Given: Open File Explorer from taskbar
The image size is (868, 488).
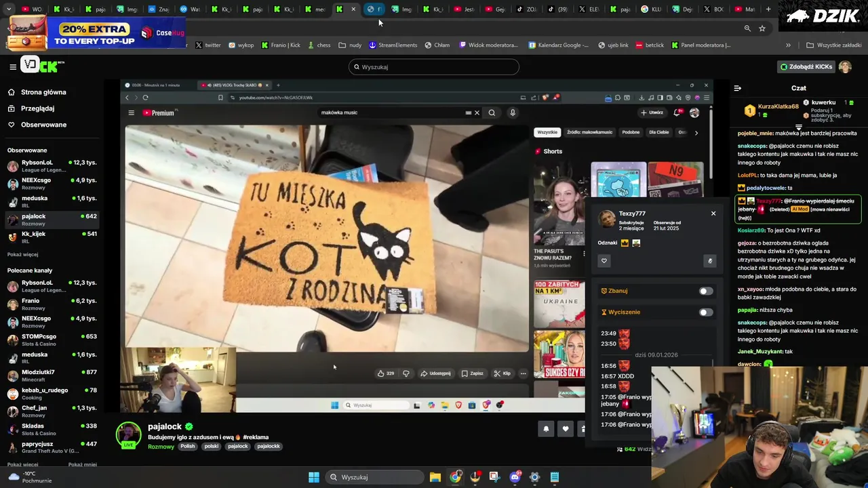Looking at the screenshot, I should [435, 477].
